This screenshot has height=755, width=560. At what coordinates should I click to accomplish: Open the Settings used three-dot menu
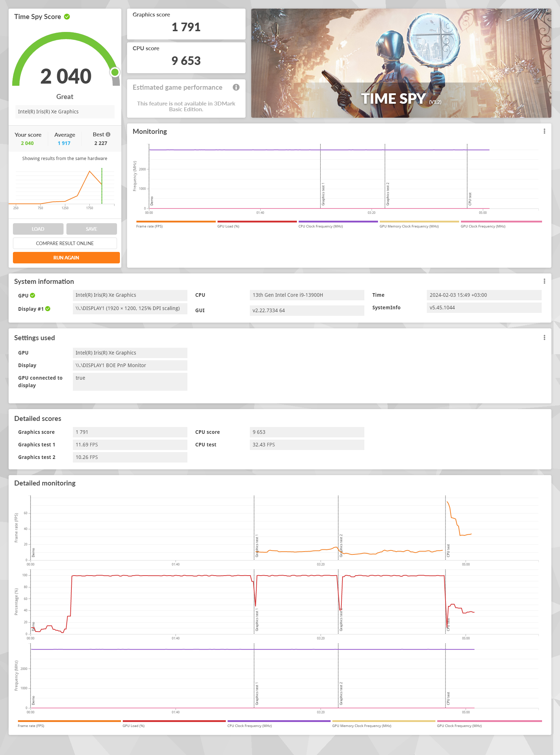[x=544, y=338]
